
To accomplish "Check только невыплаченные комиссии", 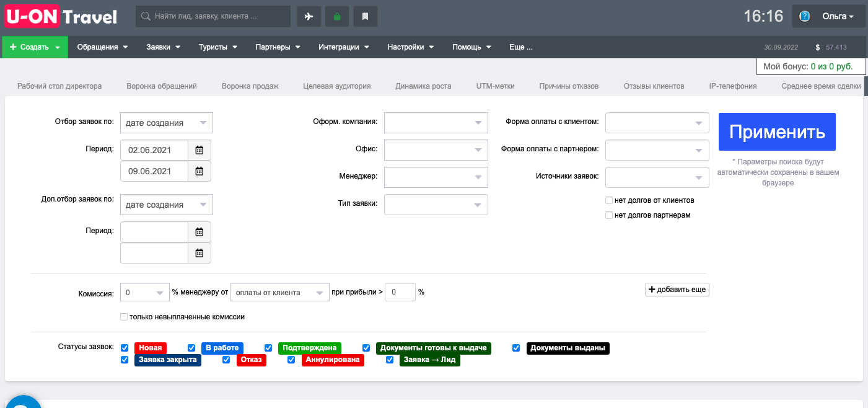I will click(x=124, y=317).
